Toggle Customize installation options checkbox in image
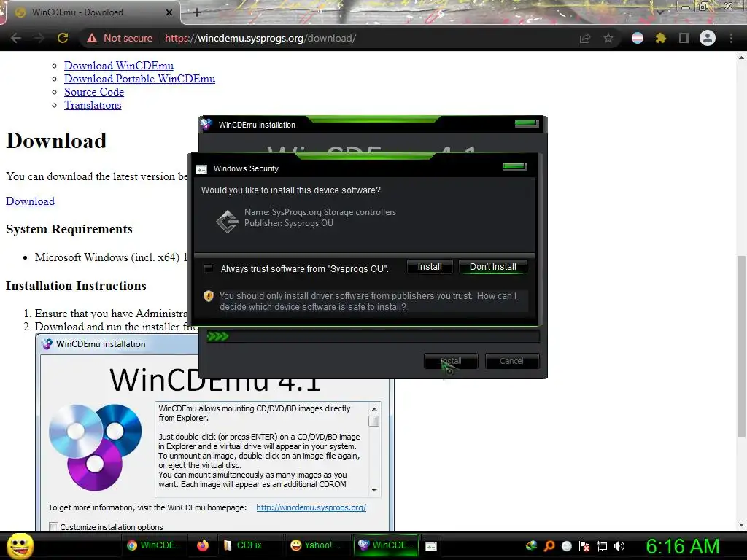Screen dimensions: 747x560 [x=53, y=526]
